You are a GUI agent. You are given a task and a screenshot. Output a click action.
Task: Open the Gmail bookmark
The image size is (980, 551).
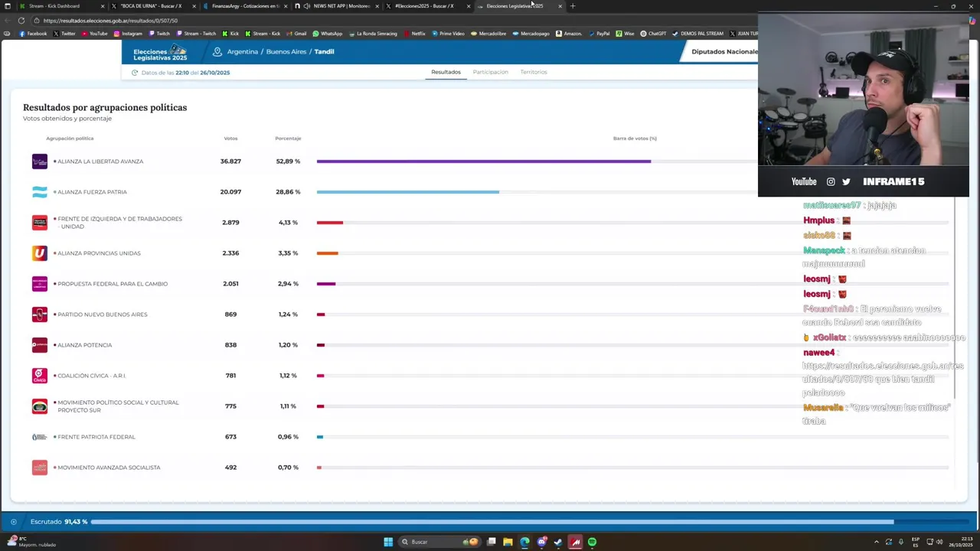coord(296,34)
